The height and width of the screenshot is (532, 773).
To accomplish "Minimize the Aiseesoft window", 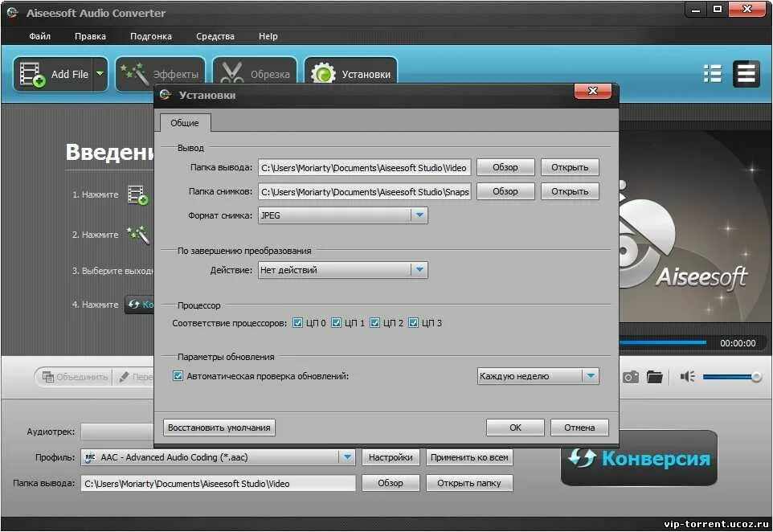I will [696, 10].
